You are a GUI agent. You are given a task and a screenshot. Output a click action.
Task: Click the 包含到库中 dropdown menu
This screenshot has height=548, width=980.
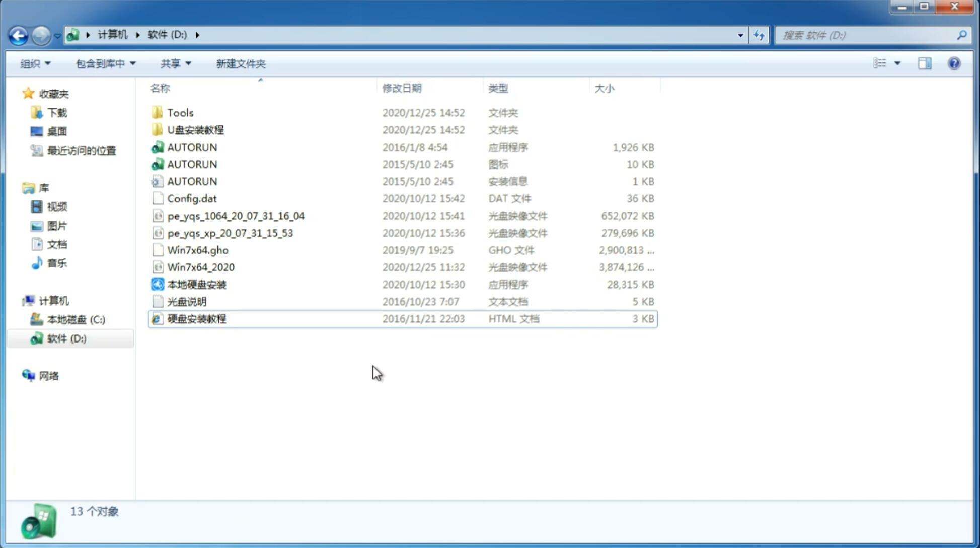tap(104, 62)
